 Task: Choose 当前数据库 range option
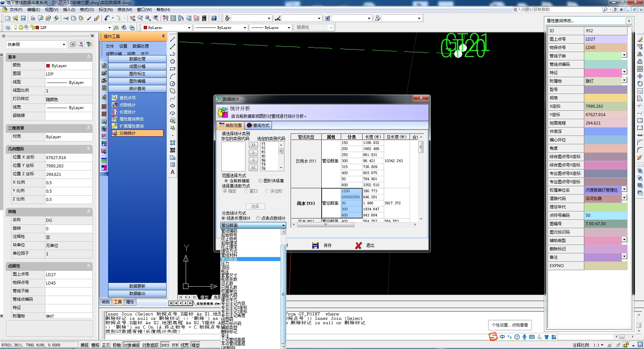pyautogui.click(x=226, y=181)
